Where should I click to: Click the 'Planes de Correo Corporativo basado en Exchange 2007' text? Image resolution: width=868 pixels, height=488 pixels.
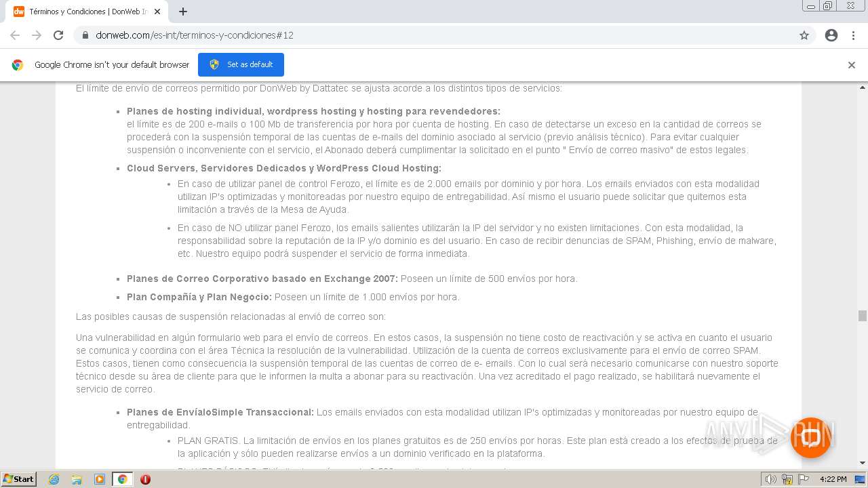pyautogui.click(x=262, y=279)
